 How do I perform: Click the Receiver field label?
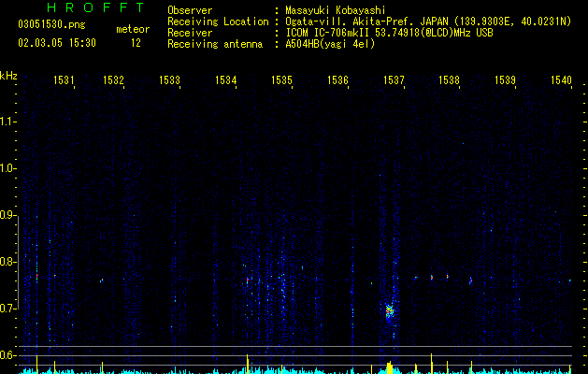(x=190, y=33)
